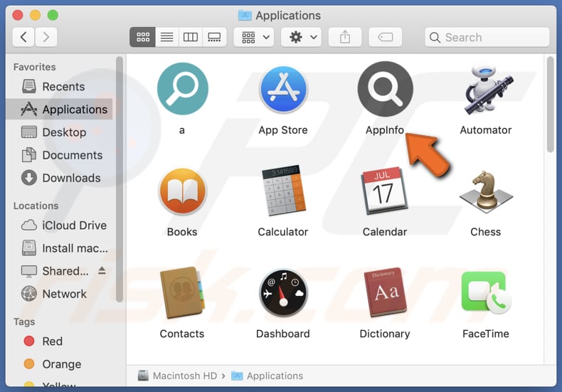
Task: Click the 'Books' name label
Action: click(182, 232)
